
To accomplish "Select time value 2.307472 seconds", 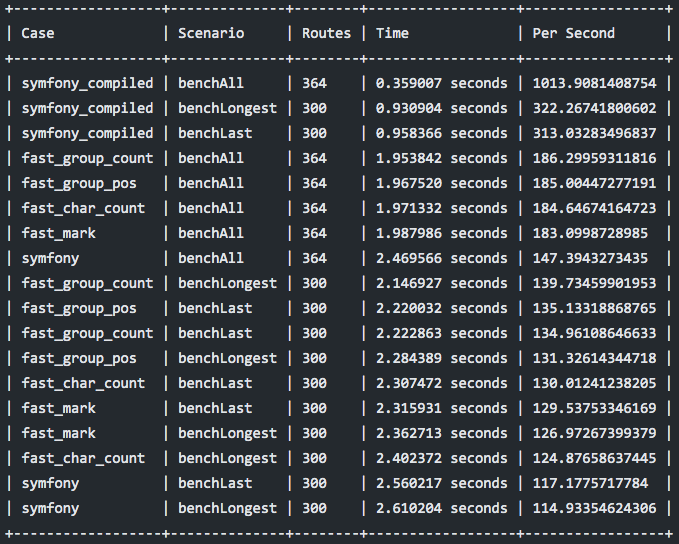I will point(442,383).
